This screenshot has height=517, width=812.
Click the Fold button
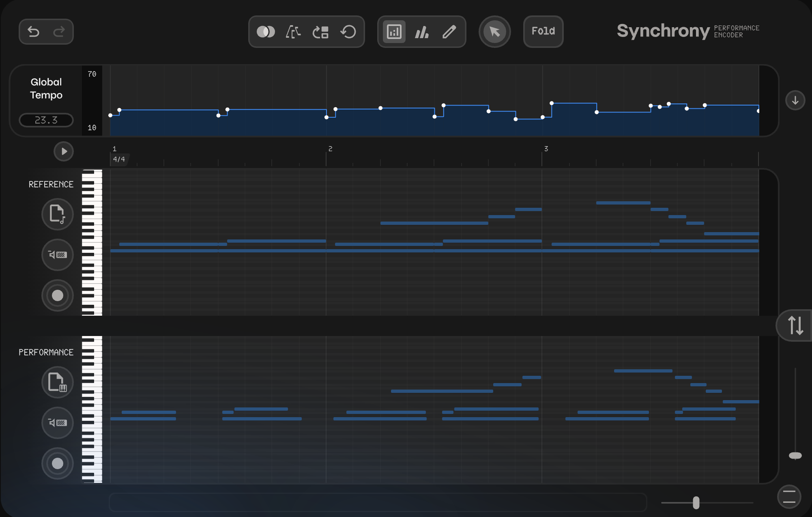tap(543, 31)
